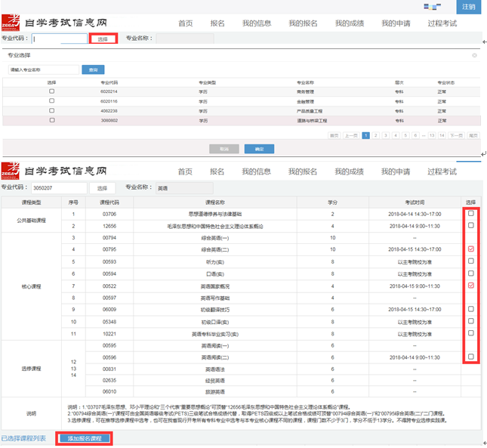
Task: Open 我的信息 in the header above the 专业选择 dialog
Action: (x=257, y=23)
